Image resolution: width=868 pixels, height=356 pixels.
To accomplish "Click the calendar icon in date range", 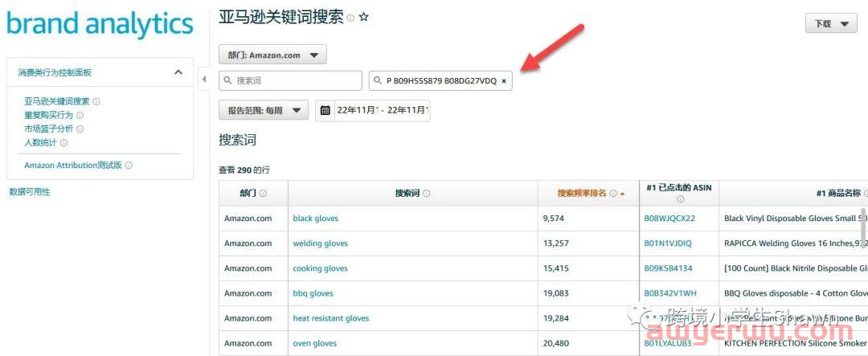I will [325, 110].
